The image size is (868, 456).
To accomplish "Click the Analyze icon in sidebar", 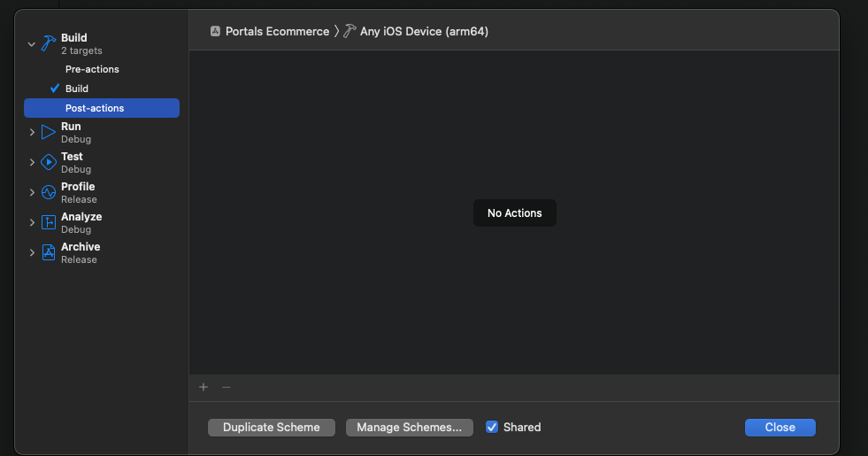I will 49,223.
